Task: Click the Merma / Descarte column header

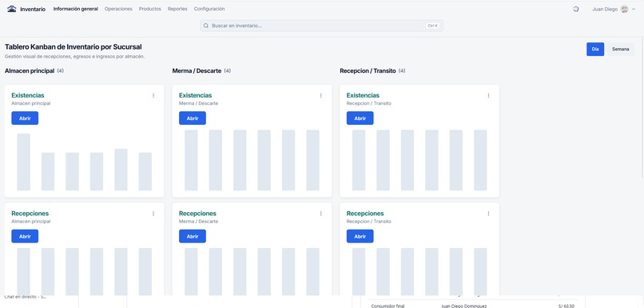Action: pos(197,70)
